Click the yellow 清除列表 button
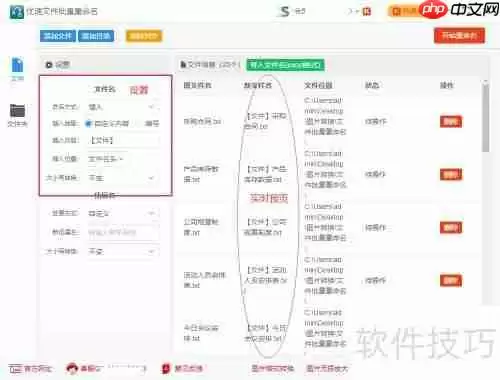This screenshot has height=380, width=500. tap(144, 36)
